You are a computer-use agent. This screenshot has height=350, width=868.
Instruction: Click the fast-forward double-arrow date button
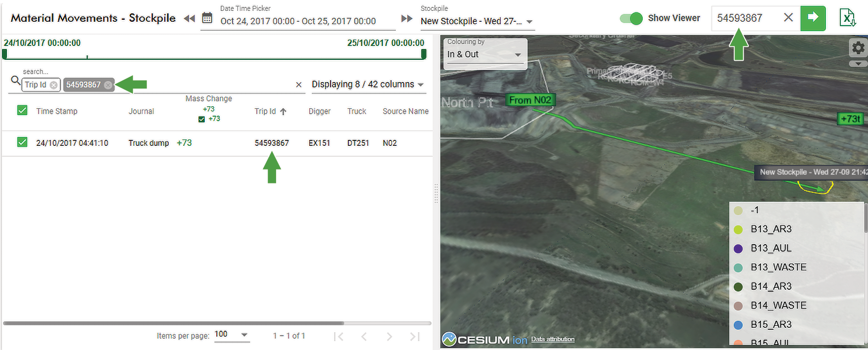[x=407, y=19]
